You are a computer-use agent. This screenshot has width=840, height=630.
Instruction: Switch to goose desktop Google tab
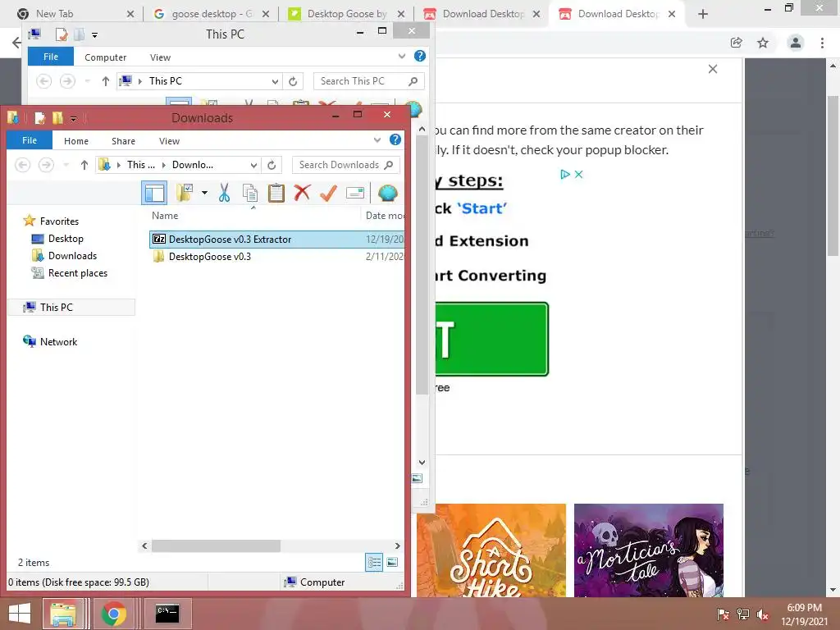coord(212,14)
